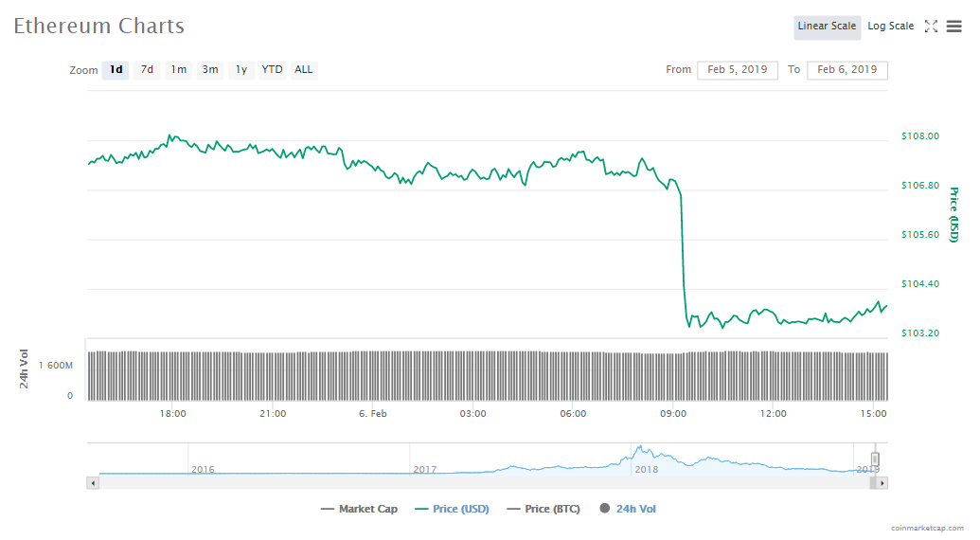Screen dimensions: 980x540
Task: Click the navigator right scroll arrow
Action: [x=882, y=482]
